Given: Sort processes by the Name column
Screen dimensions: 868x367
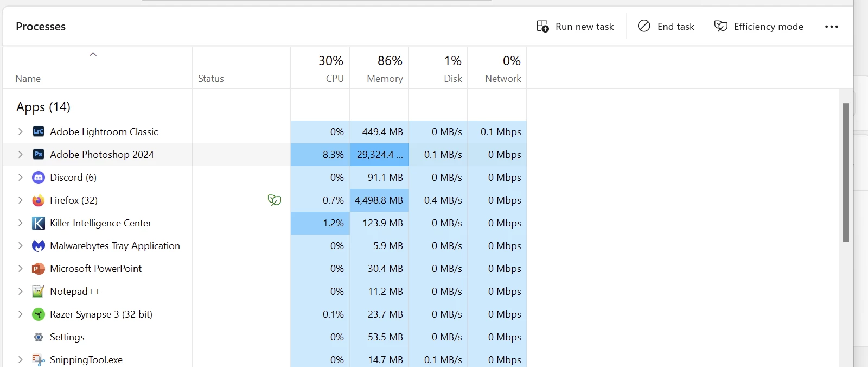Looking at the screenshot, I should coord(98,67).
